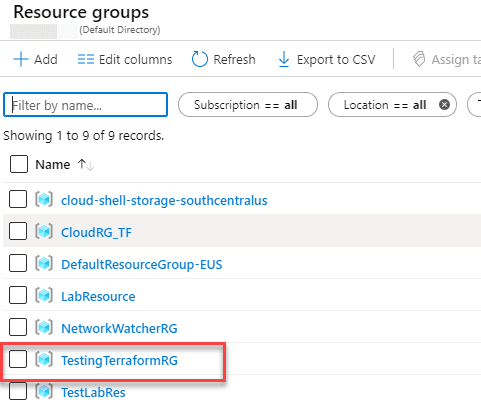Check the cloud-shell-storage-southcentralus row checkbox
Screen dimensions: 481x405
coord(18,199)
